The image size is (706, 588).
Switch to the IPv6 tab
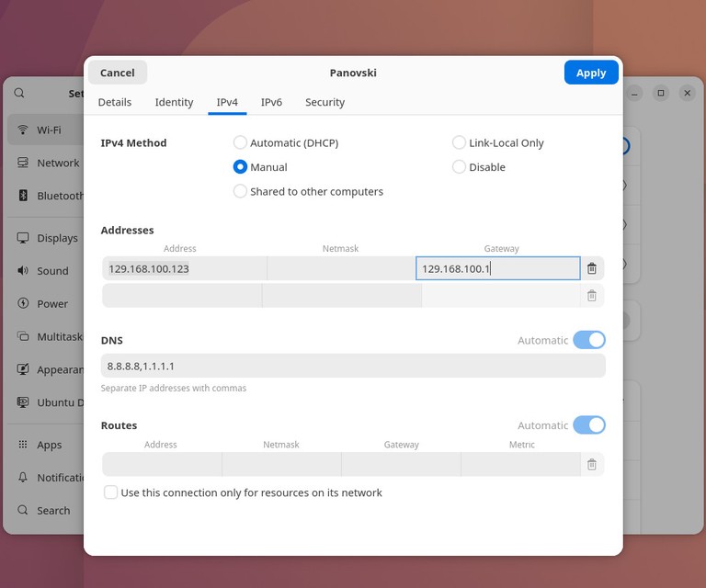(271, 102)
